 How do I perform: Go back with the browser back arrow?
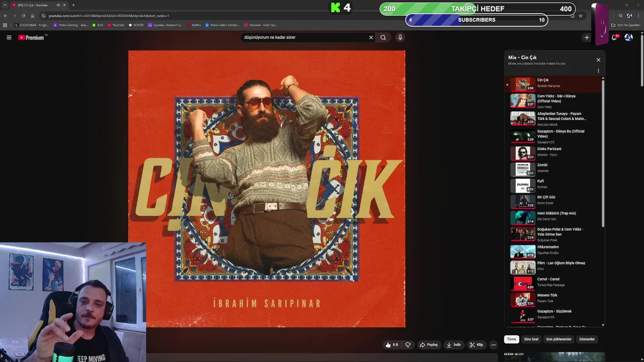6,16
